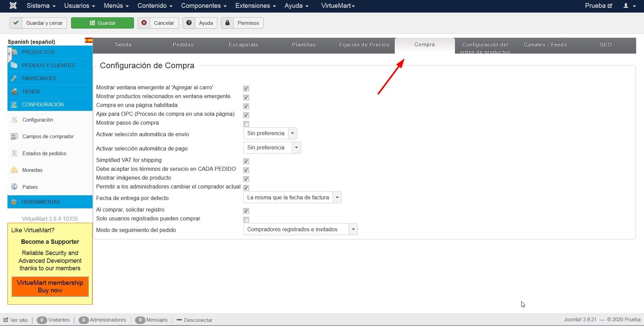
Task: Open the Menús dropdown menu
Action: [116, 6]
